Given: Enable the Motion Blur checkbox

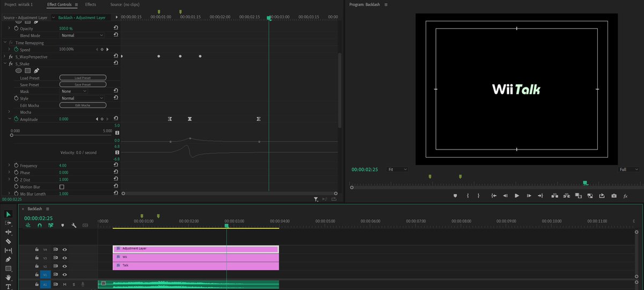Looking at the screenshot, I should coord(62,187).
